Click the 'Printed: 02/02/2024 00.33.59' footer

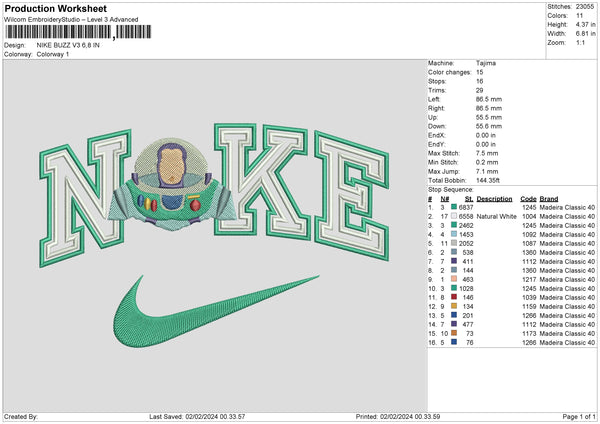[x=398, y=416]
